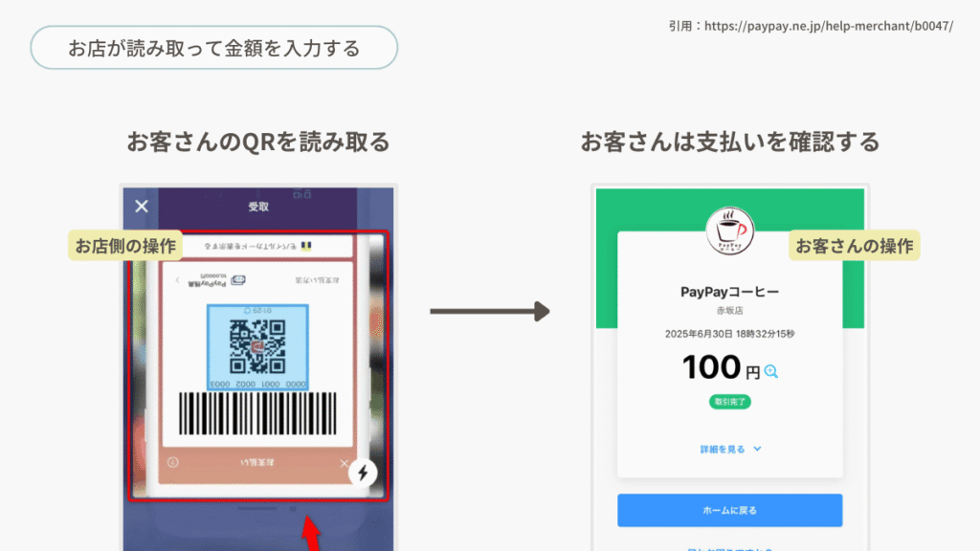Click the info icon in the orange bar
The height and width of the screenshot is (551, 980).
pyautogui.click(x=173, y=462)
